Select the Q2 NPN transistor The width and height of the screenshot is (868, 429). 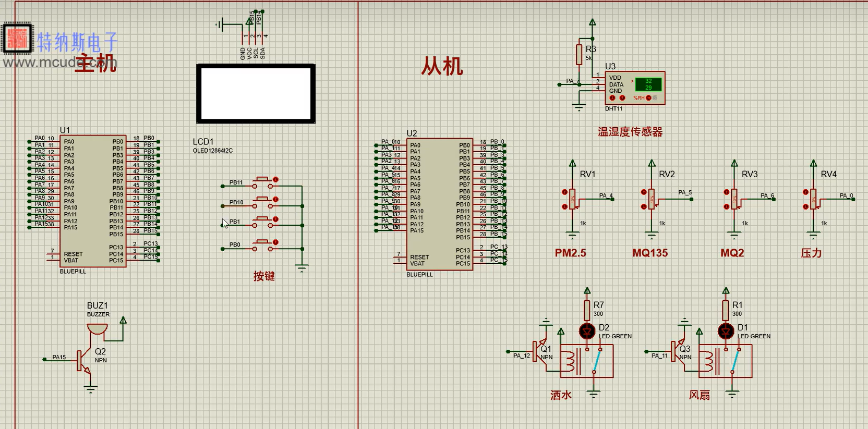[83, 360]
